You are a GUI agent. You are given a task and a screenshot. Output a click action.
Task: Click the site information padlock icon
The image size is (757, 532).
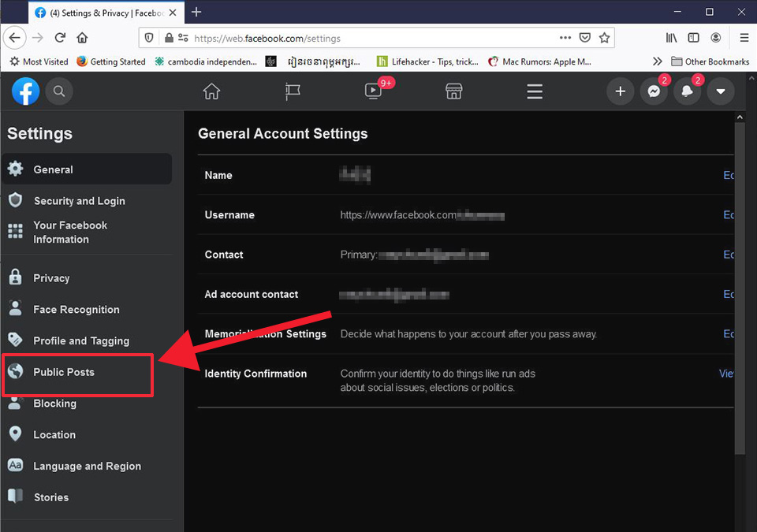tap(169, 38)
